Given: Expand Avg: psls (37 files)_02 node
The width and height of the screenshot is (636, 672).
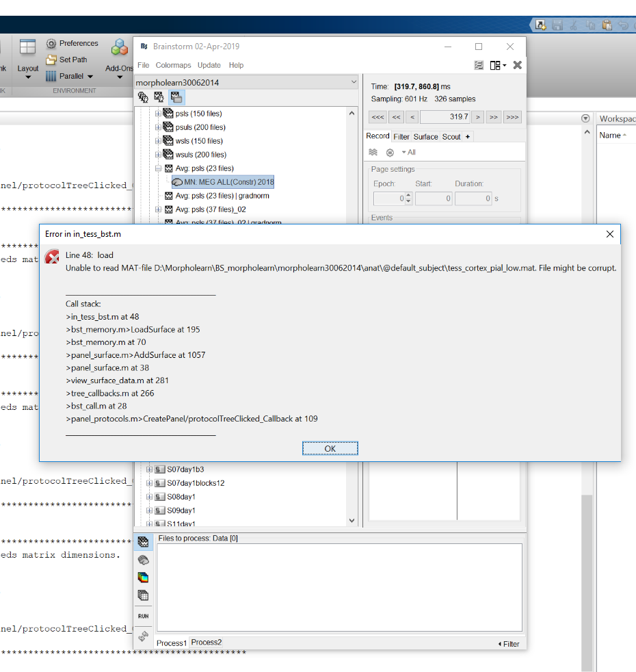Looking at the screenshot, I should point(158,209).
